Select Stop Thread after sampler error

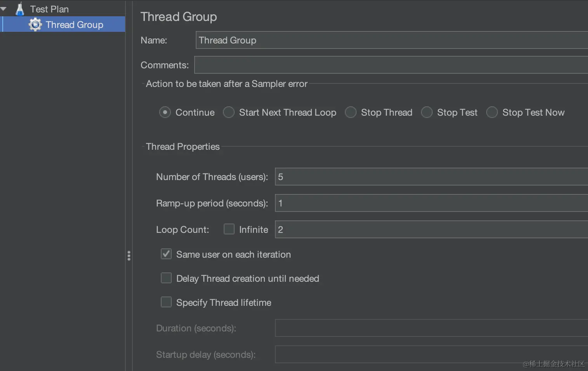[351, 112]
